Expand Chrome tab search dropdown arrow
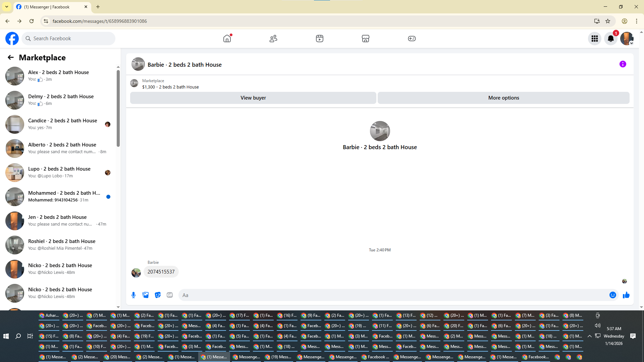This screenshot has height=362, width=644. 7,7
